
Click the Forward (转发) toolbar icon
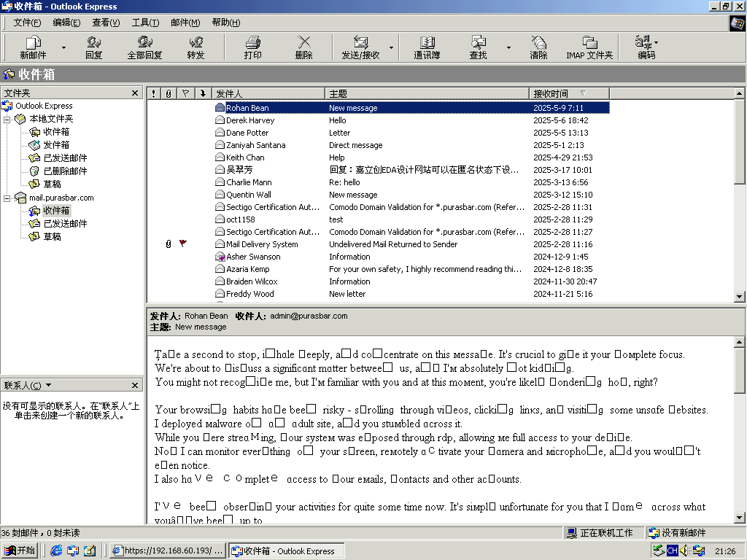(196, 47)
